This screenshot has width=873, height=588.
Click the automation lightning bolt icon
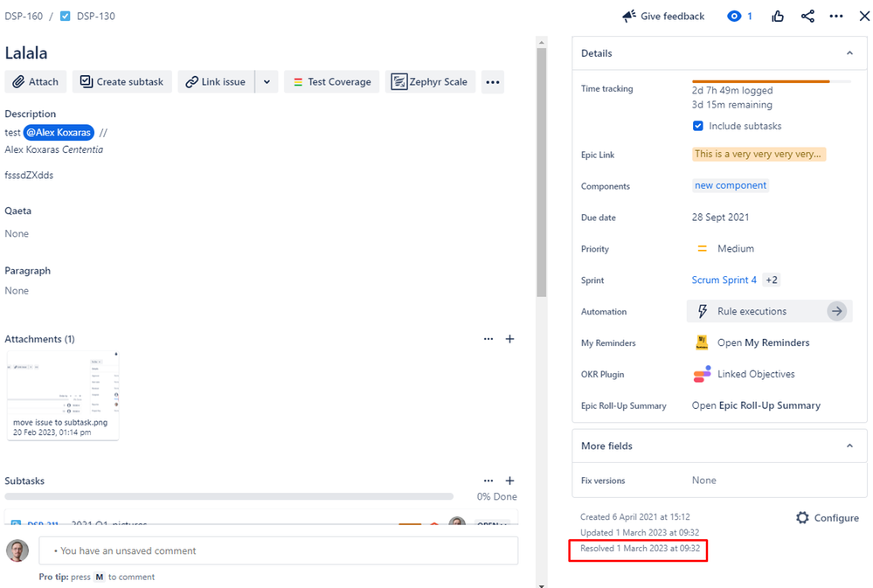point(703,311)
